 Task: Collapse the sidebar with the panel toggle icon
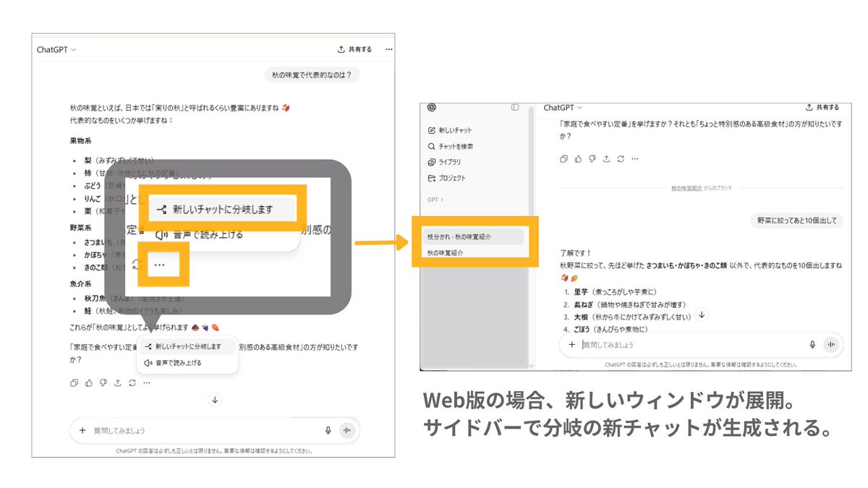click(515, 107)
